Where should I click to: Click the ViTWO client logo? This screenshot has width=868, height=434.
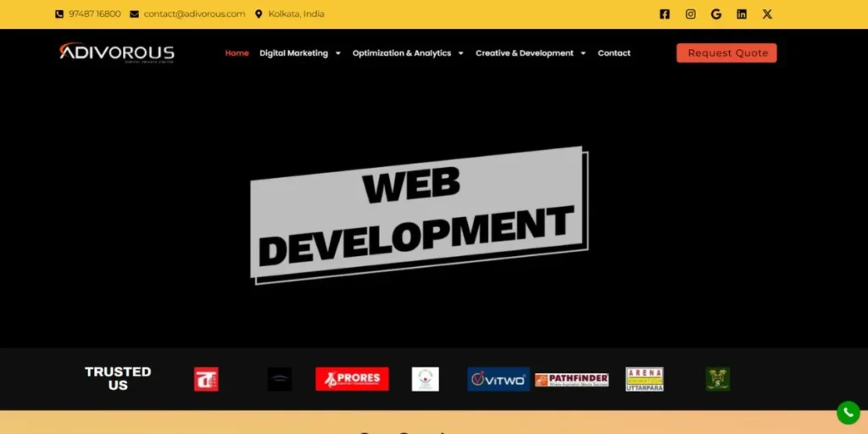(498, 379)
